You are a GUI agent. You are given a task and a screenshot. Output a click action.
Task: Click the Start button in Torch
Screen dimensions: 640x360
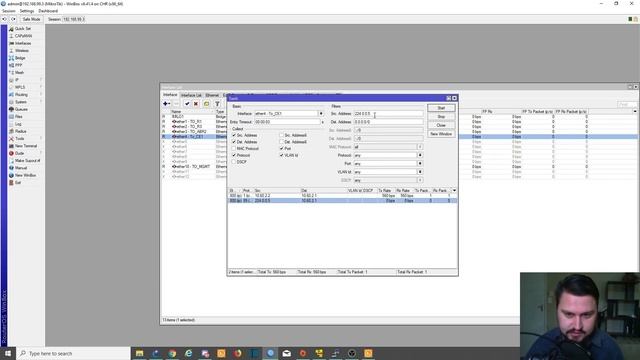(441, 108)
